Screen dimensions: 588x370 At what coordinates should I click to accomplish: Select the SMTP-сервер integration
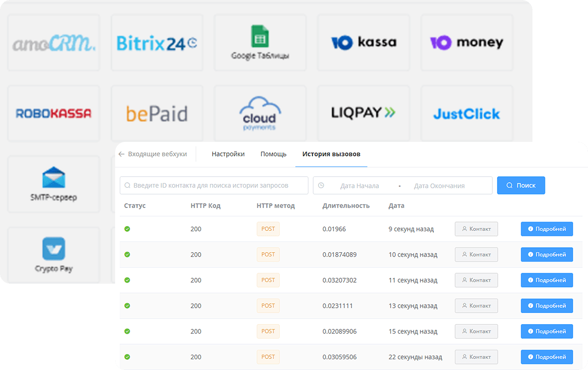[53, 184]
